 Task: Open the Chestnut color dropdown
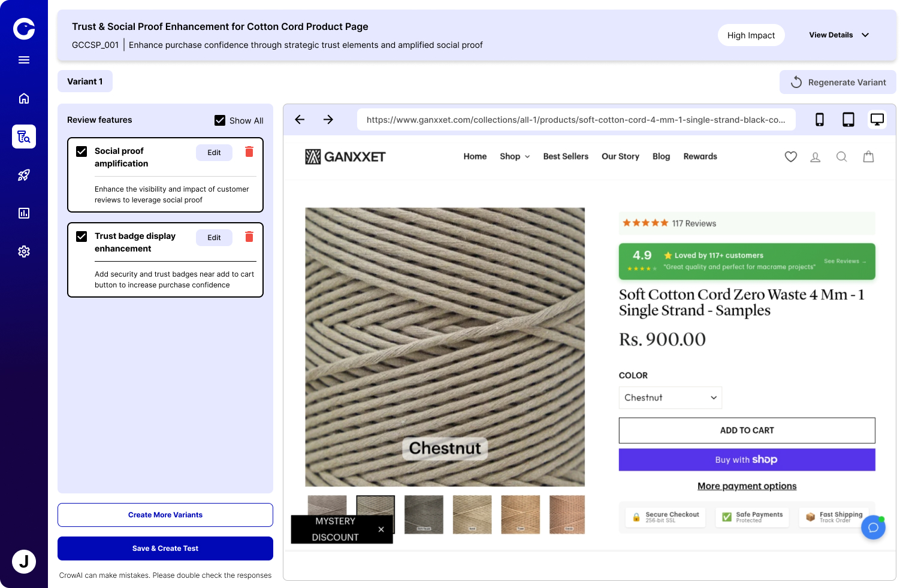coord(670,398)
